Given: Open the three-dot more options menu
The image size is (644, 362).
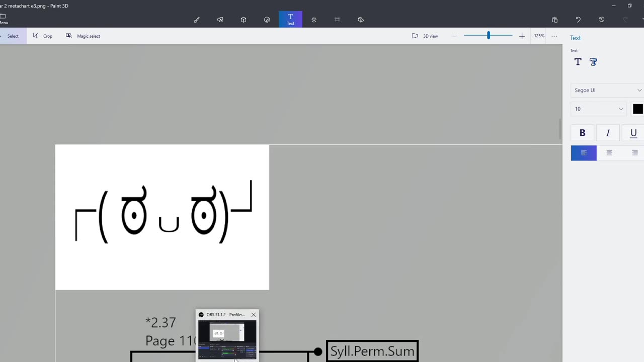Looking at the screenshot, I should pos(554,36).
